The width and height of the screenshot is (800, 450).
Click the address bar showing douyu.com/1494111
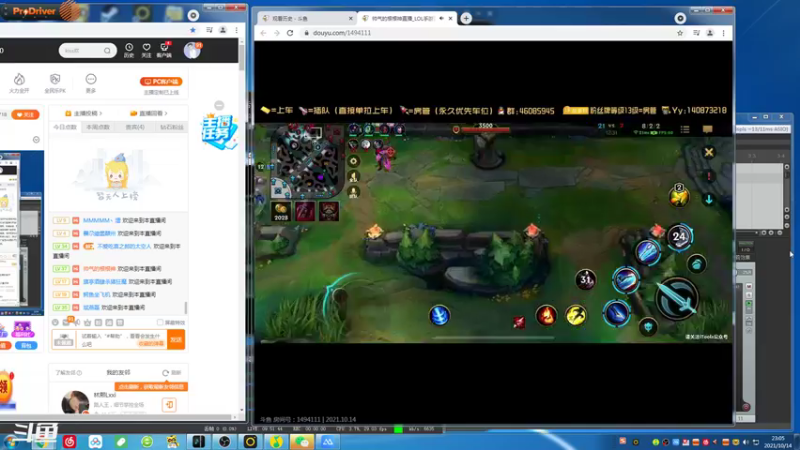click(x=487, y=33)
